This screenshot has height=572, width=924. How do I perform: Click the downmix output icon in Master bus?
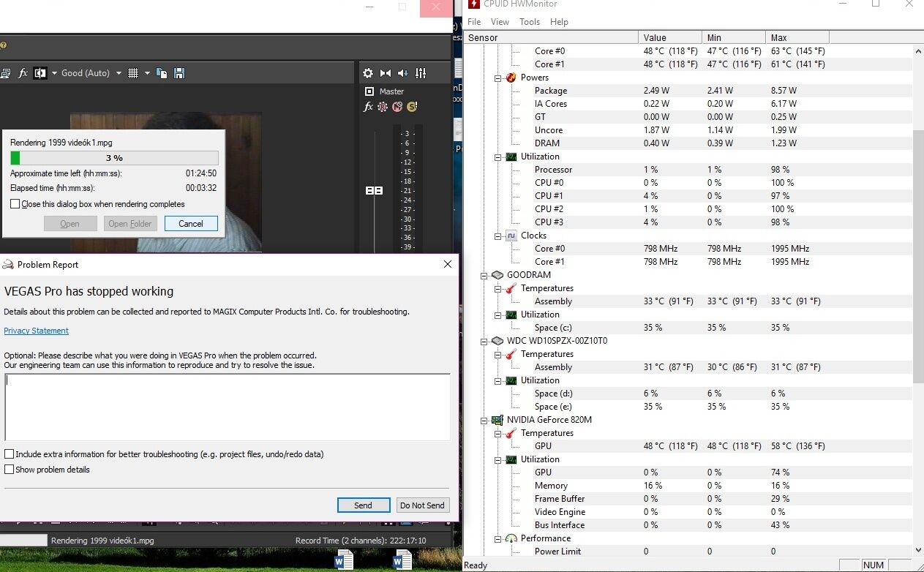pyautogui.click(x=386, y=73)
